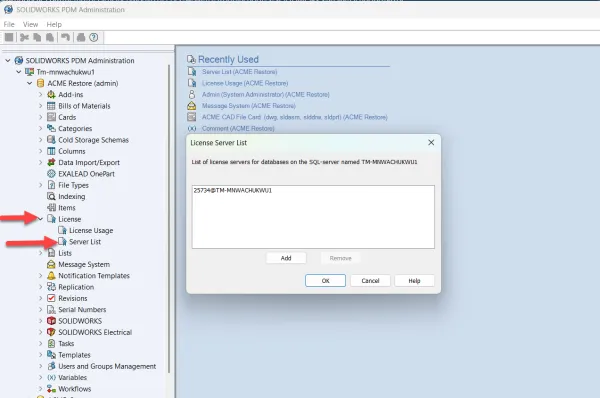Collapse the Tm-mnwachukwu1 server node

tap(18, 72)
